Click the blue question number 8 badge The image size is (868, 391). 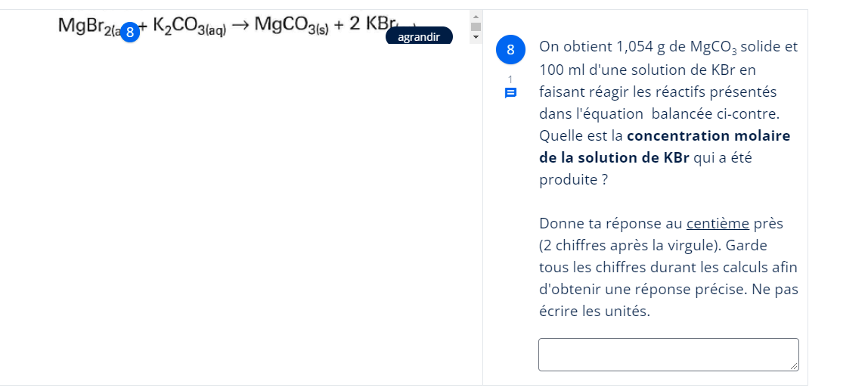(x=510, y=51)
